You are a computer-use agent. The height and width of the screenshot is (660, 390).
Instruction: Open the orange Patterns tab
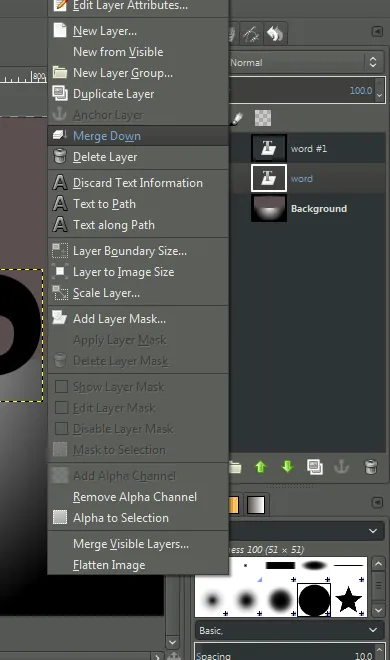234,504
